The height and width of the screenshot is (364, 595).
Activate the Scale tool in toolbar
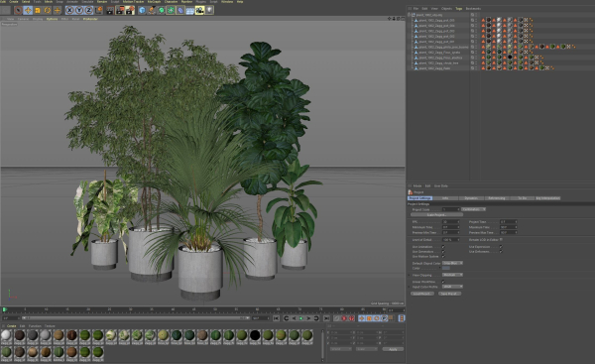pos(38,10)
